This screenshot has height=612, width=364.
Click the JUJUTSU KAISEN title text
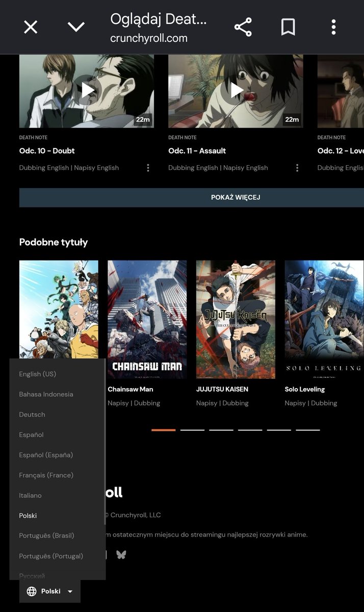click(222, 389)
